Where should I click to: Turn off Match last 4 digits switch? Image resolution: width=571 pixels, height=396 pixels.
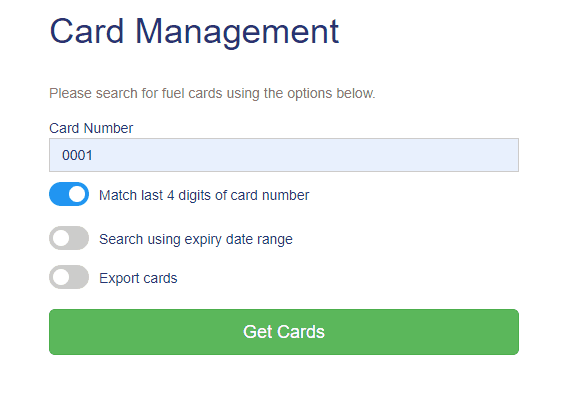[x=69, y=194]
